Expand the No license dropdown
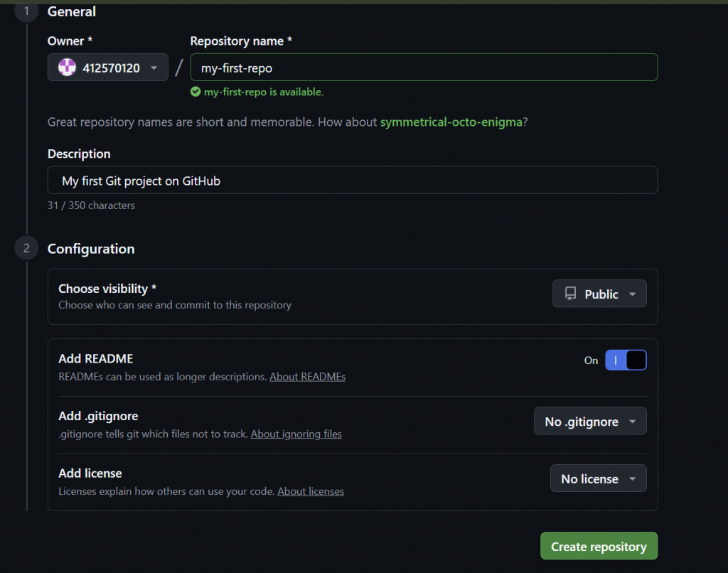Screen dimensions: 728x573 pos(598,478)
